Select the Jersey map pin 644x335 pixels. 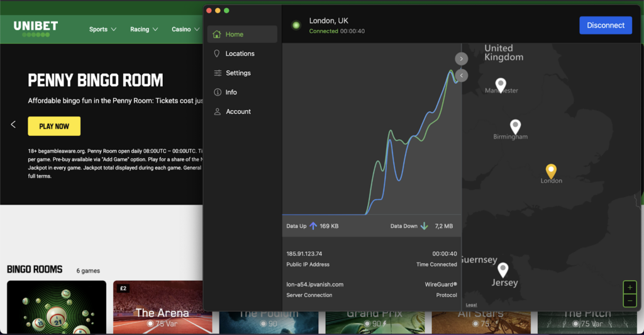click(502, 270)
